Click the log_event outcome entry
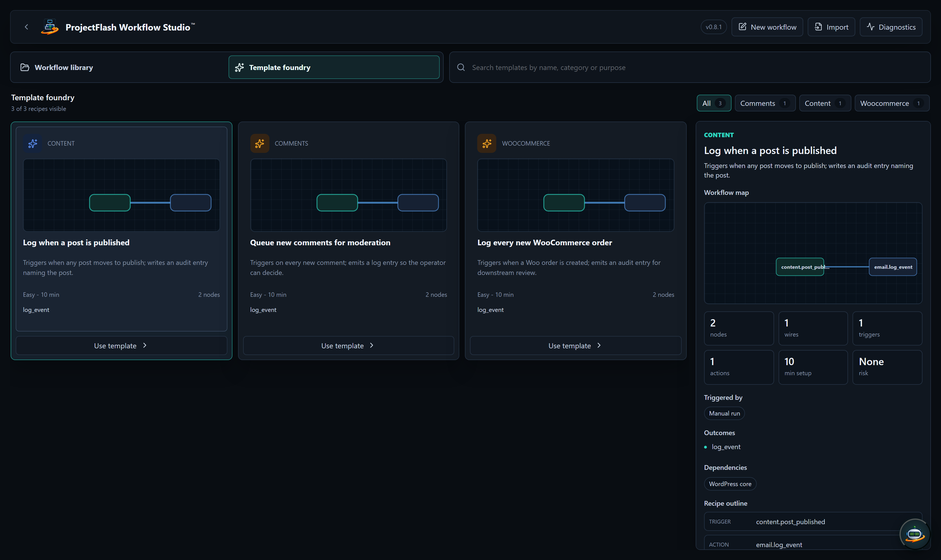 tap(726, 447)
